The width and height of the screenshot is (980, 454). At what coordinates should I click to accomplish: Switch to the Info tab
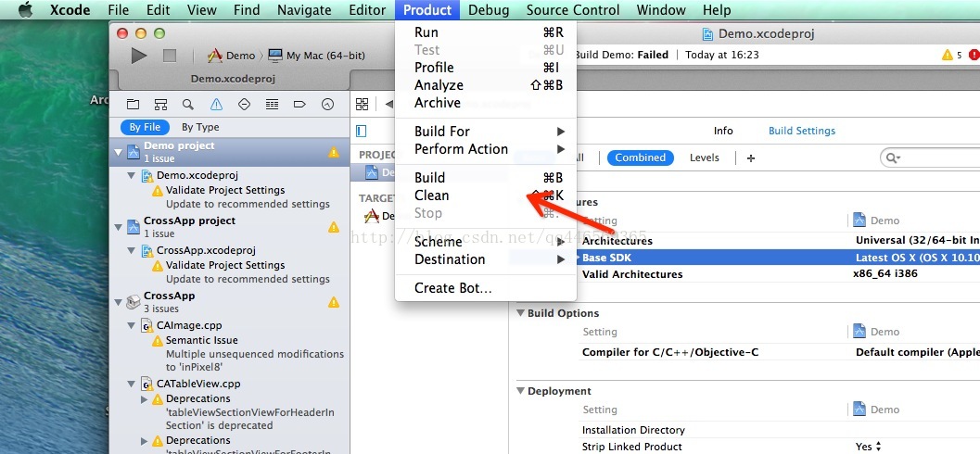tap(723, 131)
